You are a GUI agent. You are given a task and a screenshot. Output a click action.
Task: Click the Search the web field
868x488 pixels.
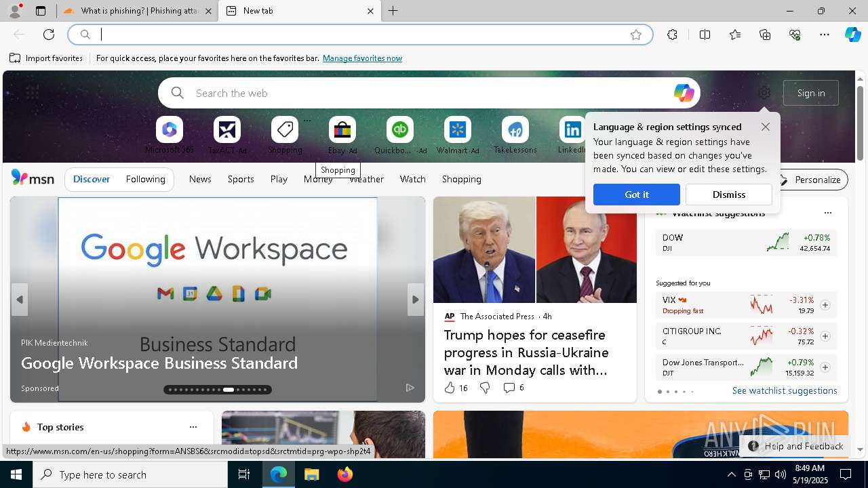click(x=431, y=93)
